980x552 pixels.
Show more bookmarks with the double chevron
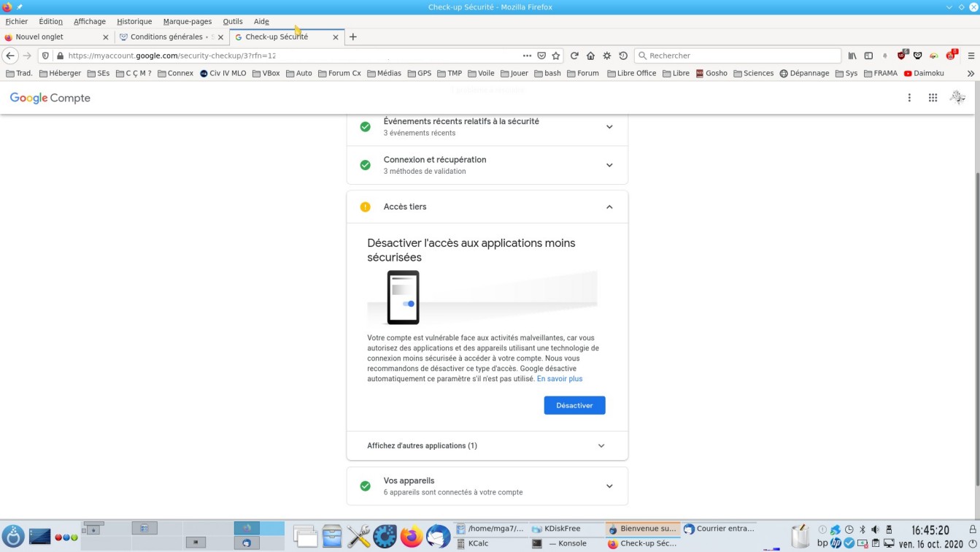(x=971, y=73)
